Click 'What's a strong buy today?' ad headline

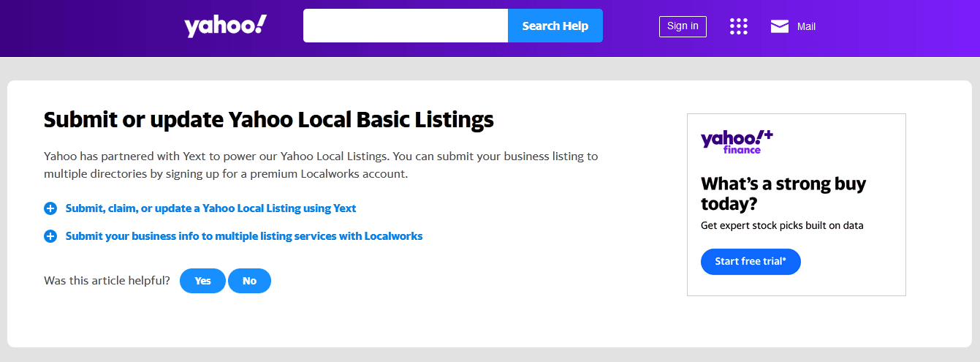tap(783, 193)
